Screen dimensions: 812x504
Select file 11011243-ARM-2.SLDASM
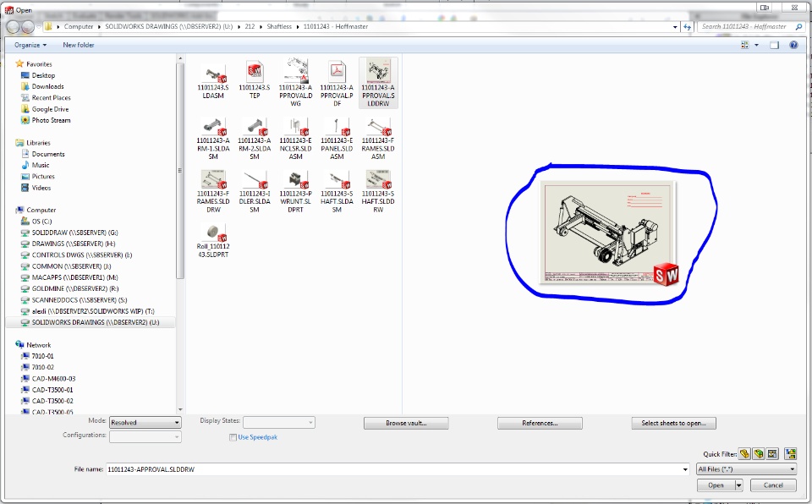(x=255, y=139)
